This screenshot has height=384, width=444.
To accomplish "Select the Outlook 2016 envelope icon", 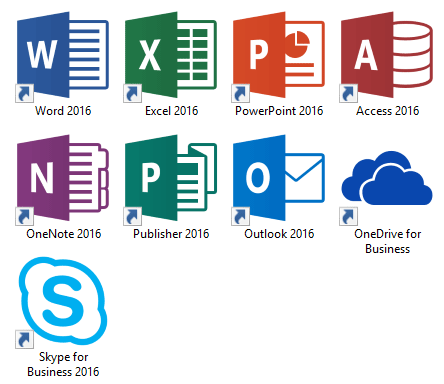I will coord(278,178).
